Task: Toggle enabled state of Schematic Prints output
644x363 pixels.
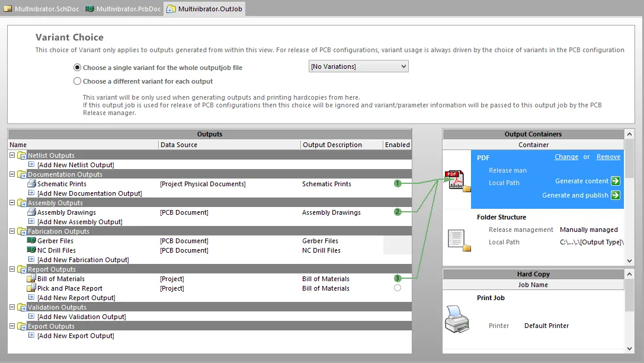Action: click(397, 183)
